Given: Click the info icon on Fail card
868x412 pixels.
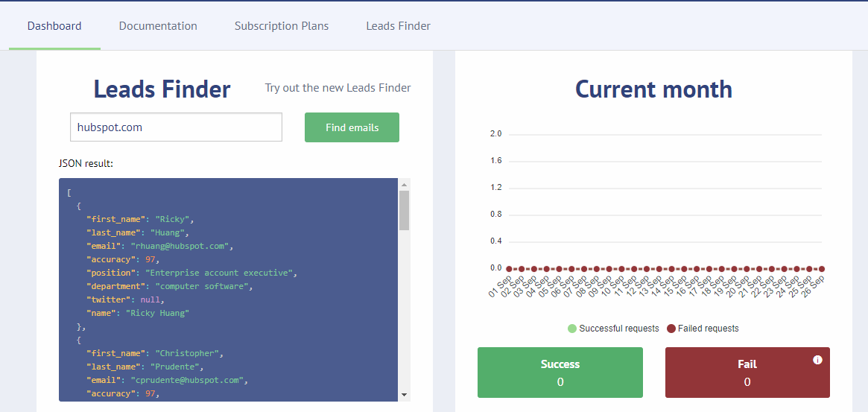Looking at the screenshot, I should [x=817, y=360].
